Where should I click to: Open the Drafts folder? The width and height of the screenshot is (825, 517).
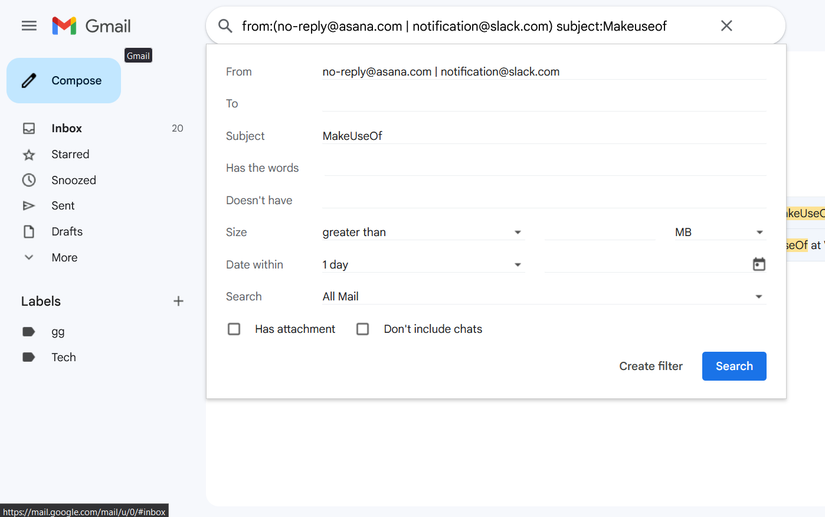coord(67,231)
